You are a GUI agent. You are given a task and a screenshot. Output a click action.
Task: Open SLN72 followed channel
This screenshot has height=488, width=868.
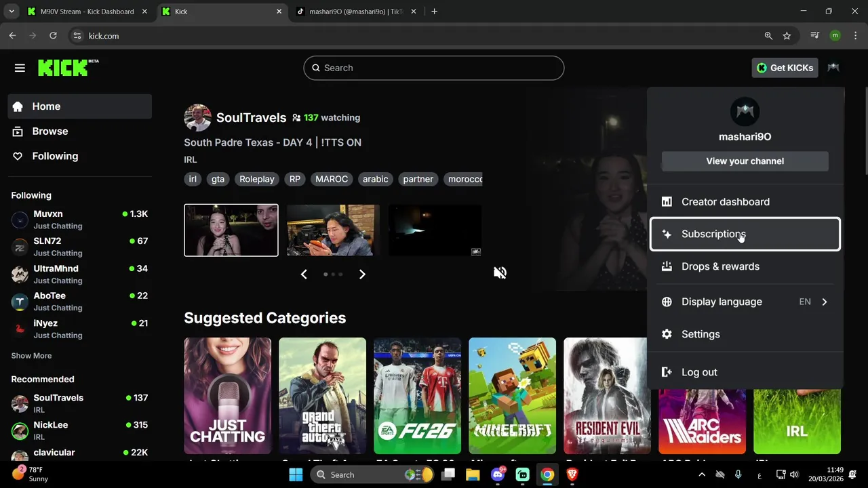pos(80,247)
